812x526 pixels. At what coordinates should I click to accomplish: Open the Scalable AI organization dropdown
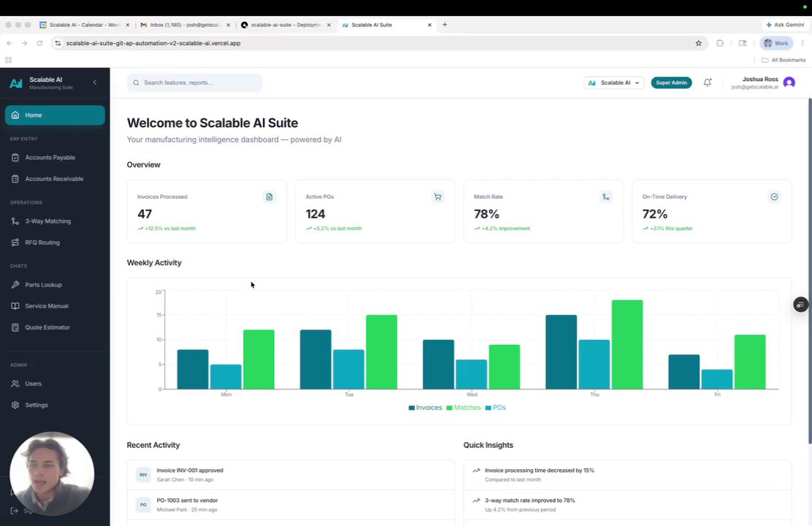click(614, 83)
